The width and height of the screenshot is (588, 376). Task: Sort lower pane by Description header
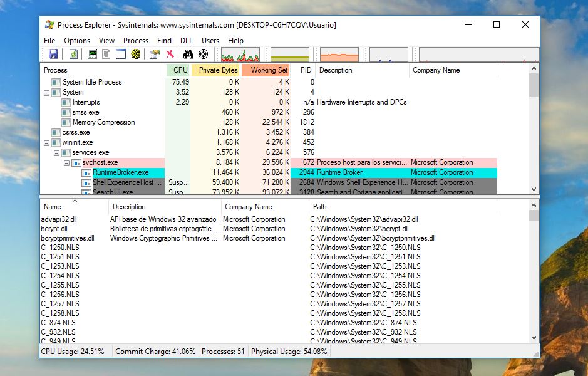pyautogui.click(x=165, y=207)
